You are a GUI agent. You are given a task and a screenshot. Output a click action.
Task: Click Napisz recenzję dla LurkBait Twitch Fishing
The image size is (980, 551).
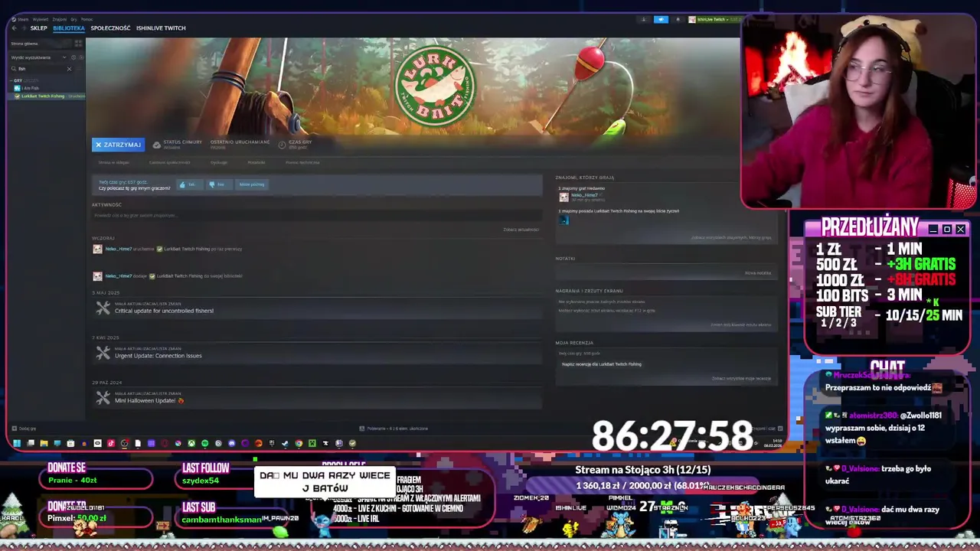tap(602, 364)
